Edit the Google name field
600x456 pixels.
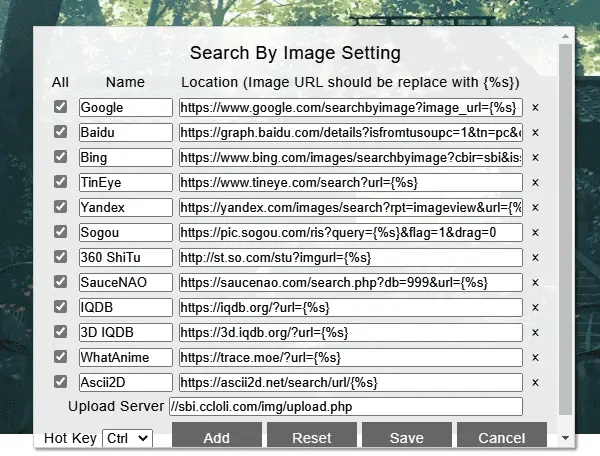[x=126, y=107]
